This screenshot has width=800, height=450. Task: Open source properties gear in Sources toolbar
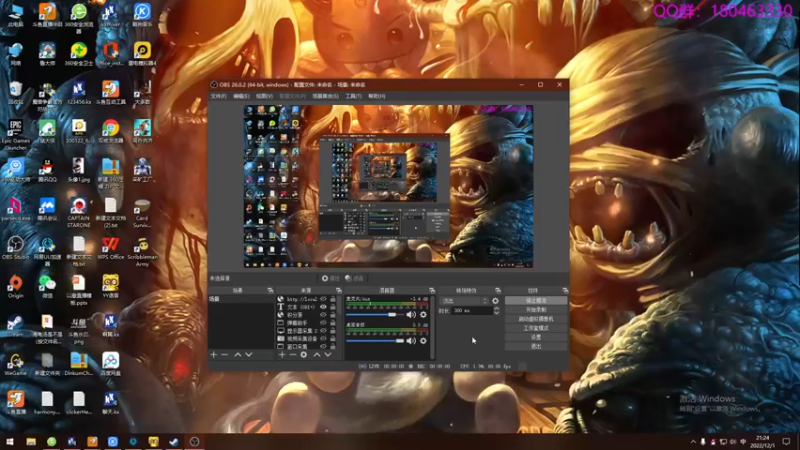(304, 355)
